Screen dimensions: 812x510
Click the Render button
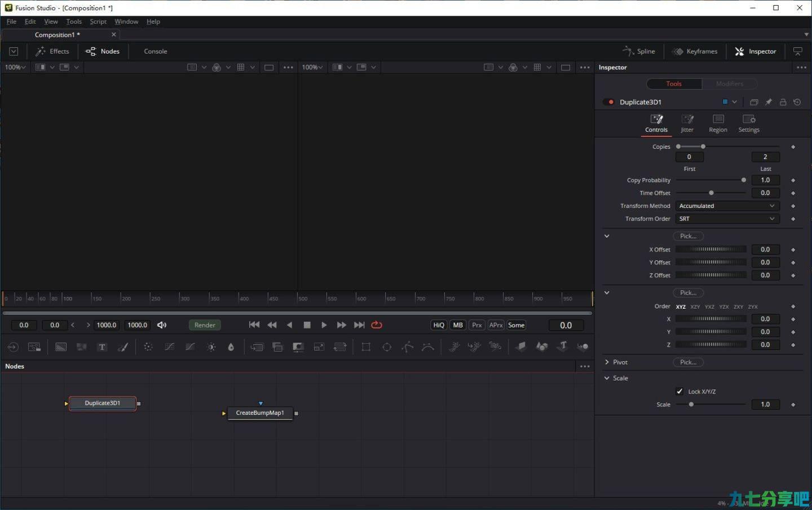click(205, 325)
